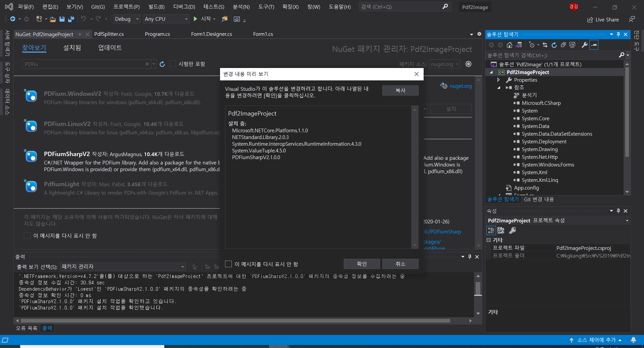Screen dimensions: 644x348
Task: Click the Properties wrench in Solution Explorer
Action: [585, 45]
